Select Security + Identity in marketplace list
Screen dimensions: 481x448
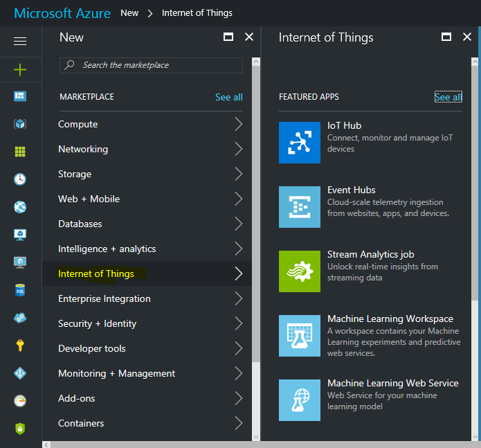pyautogui.click(x=97, y=324)
